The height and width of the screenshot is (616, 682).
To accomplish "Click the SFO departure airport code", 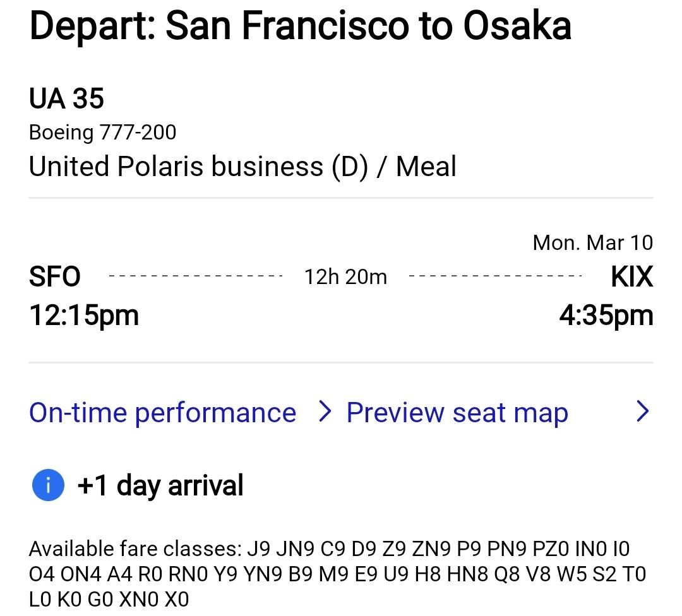I will point(56,276).
